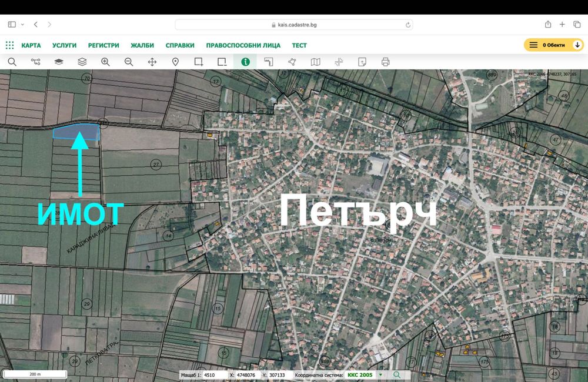
Task: Select the location pin tool
Action: click(x=175, y=62)
